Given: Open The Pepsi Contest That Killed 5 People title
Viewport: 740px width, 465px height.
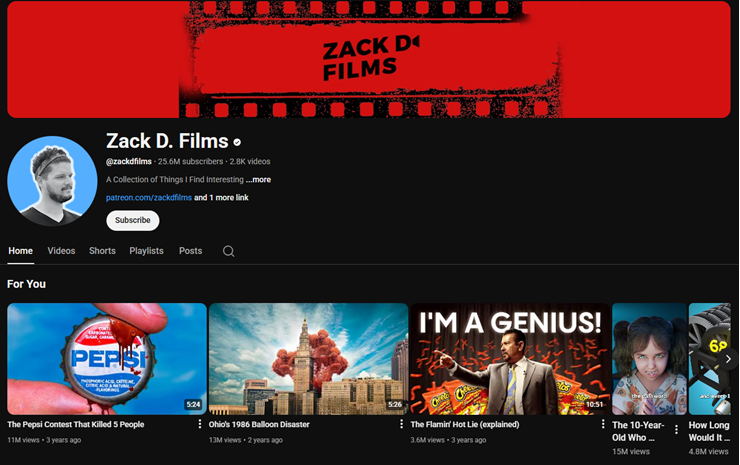Looking at the screenshot, I should (x=76, y=424).
